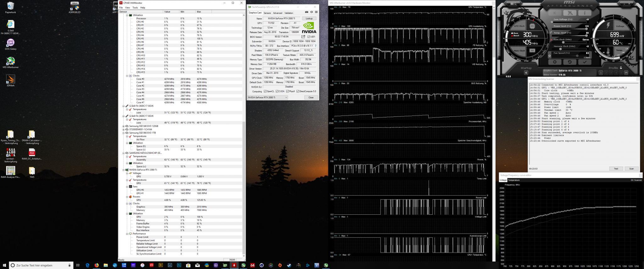644x269 pixels.
Task: Click the Windows Start button
Action: pyautogui.click(x=4, y=265)
